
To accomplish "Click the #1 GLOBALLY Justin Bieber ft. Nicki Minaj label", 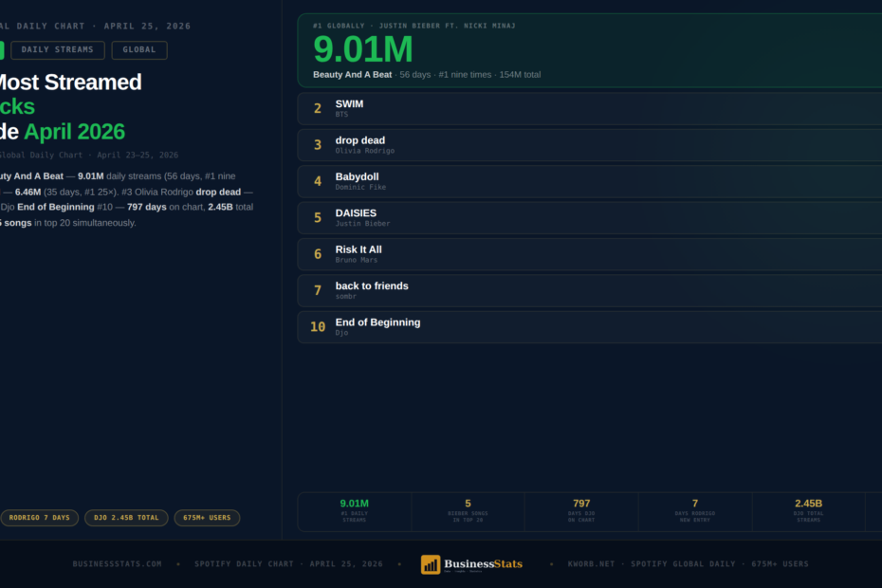I will pos(414,26).
